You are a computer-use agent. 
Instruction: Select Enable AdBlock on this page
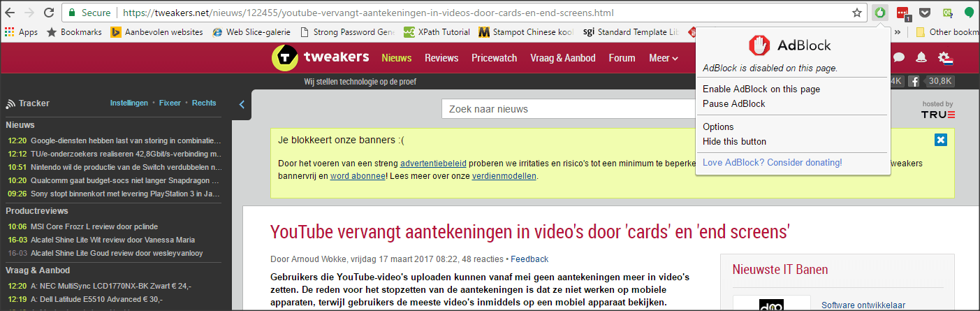click(761, 89)
